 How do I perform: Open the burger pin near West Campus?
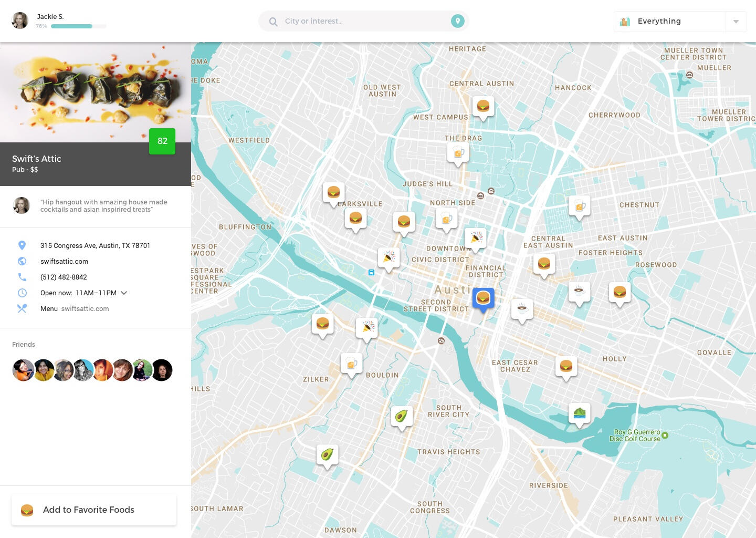pos(483,106)
